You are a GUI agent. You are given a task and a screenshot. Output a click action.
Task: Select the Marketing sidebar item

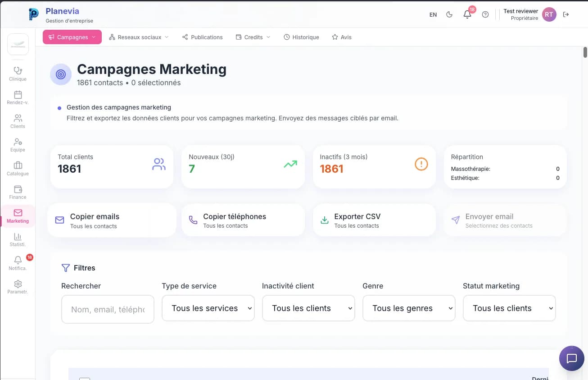(18, 216)
